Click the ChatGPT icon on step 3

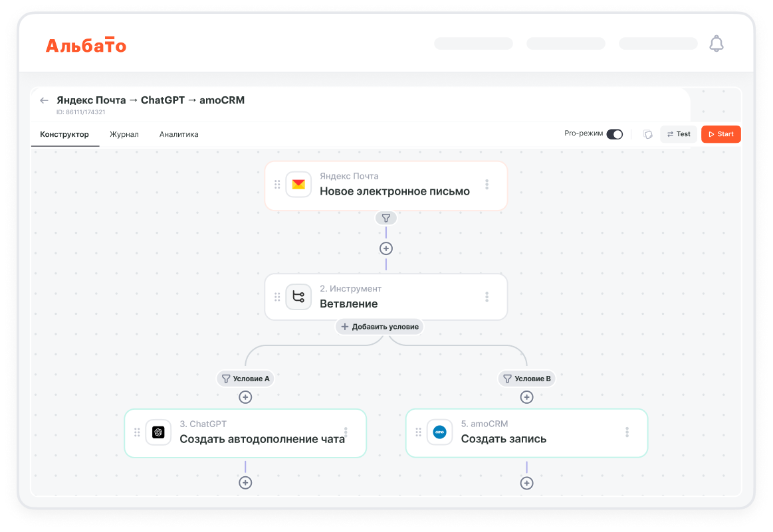click(x=158, y=432)
